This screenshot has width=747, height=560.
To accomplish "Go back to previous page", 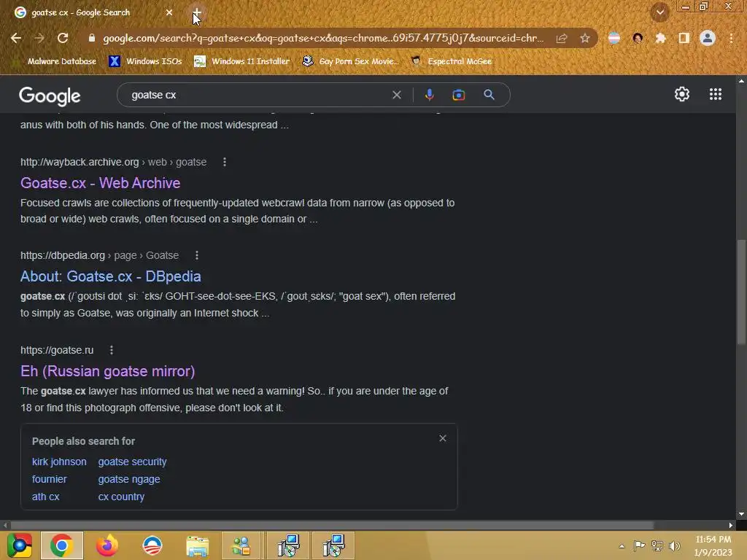I will tap(16, 38).
